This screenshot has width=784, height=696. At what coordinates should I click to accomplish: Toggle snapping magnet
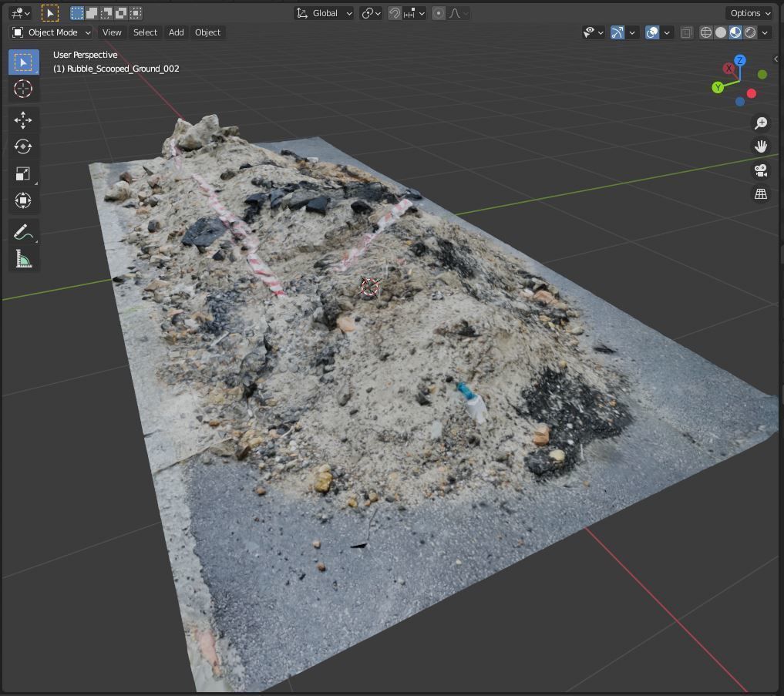[395, 13]
